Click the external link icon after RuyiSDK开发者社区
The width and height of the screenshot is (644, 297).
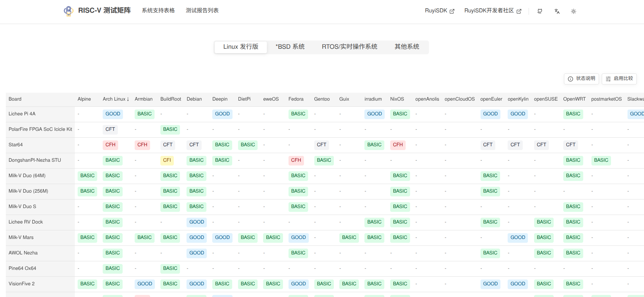pyautogui.click(x=519, y=11)
